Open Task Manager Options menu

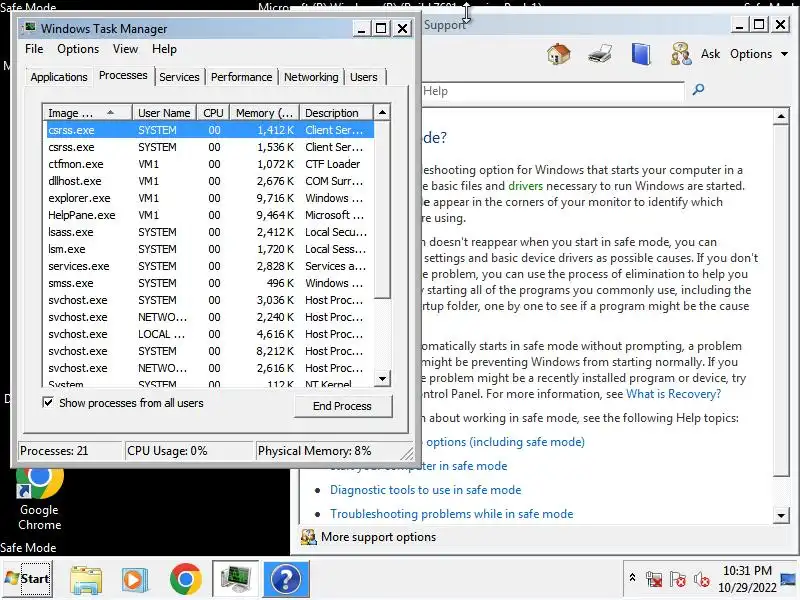78,49
